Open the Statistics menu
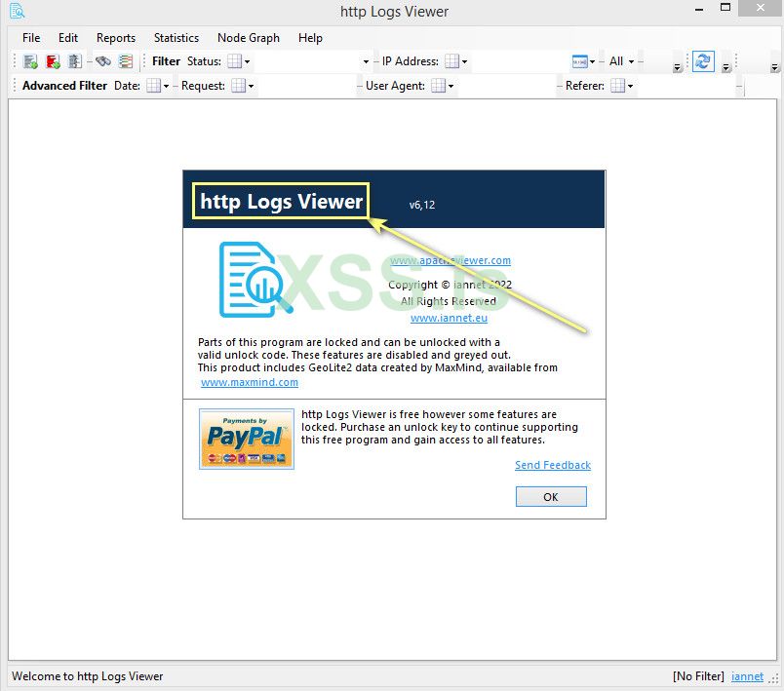The height and width of the screenshot is (691, 784). pyautogui.click(x=176, y=38)
